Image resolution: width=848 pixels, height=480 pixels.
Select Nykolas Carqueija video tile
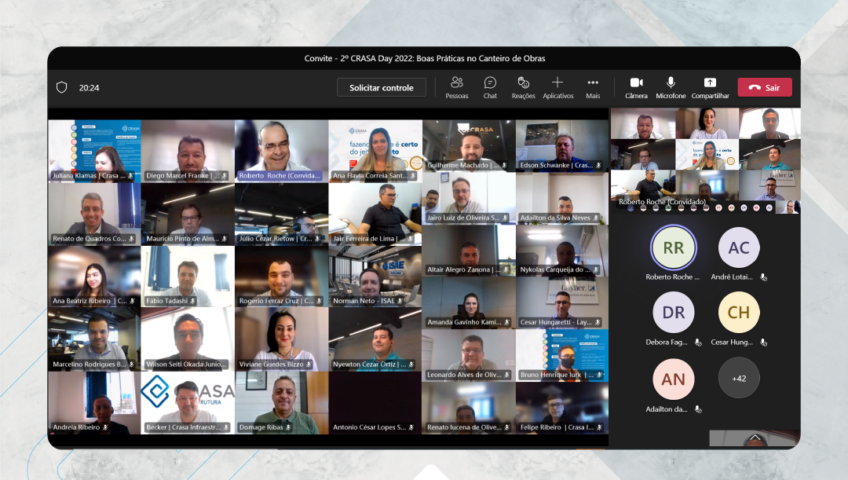click(x=562, y=251)
